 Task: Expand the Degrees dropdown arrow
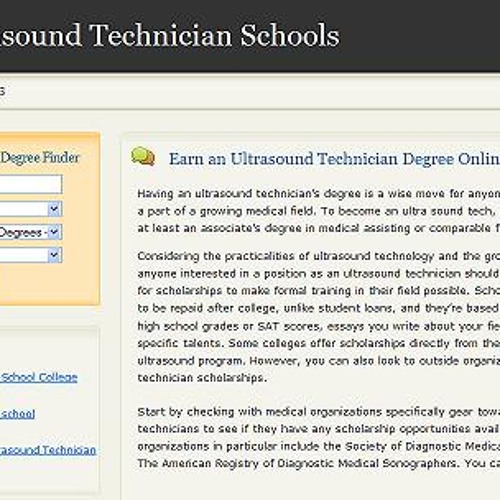[x=54, y=232]
